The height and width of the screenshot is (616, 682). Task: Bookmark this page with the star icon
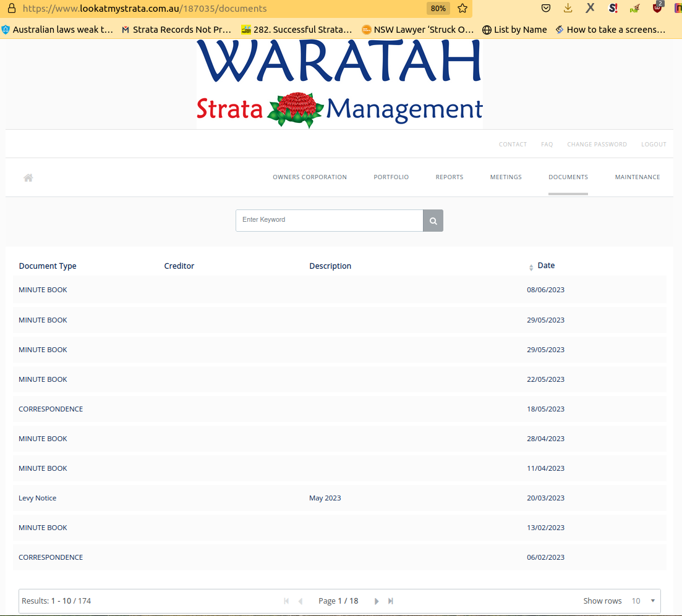462,8
